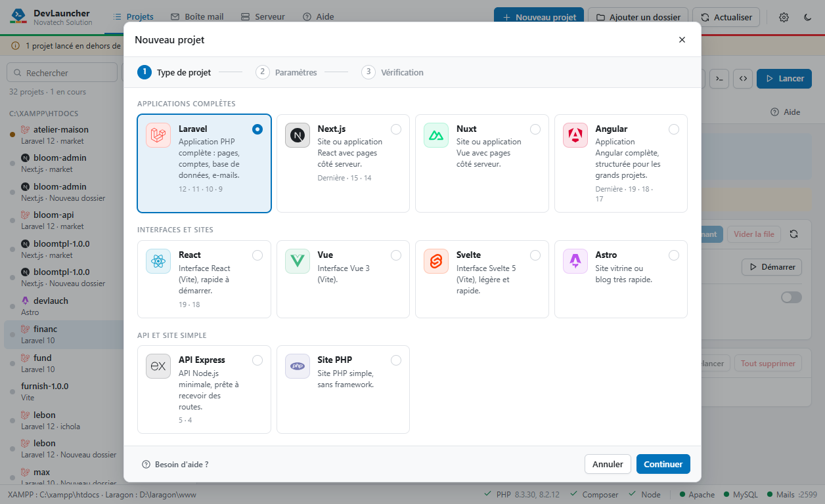The width and height of the screenshot is (825, 504).
Task: Click the Mails :2599 status entry
Action: click(792, 495)
